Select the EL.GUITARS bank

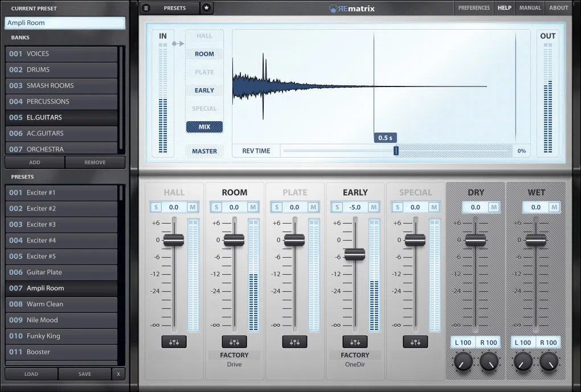61,117
